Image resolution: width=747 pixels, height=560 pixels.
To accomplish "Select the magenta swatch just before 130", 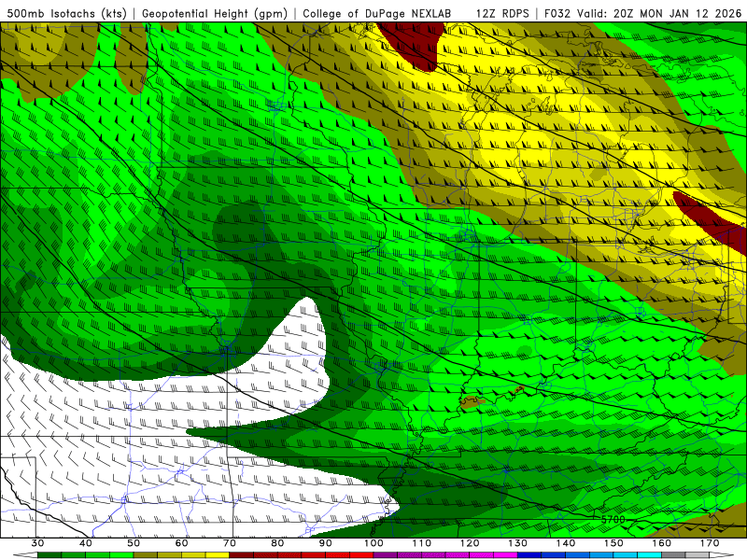I will pyautogui.click(x=506, y=555).
